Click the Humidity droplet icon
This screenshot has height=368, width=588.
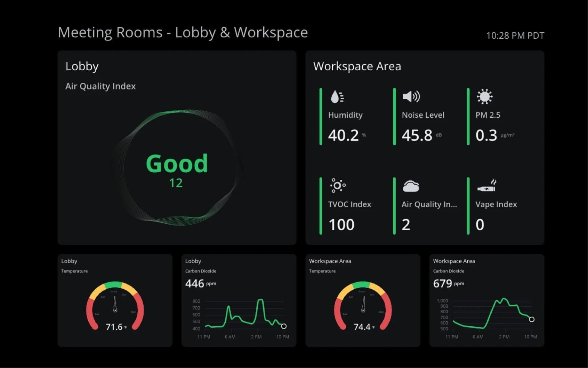(x=336, y=97)
